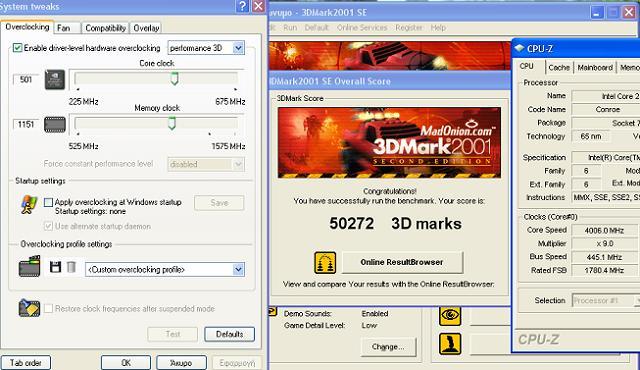
Task: Click the yellow Online ResultBrowser icon
Action: click(325, 262)
